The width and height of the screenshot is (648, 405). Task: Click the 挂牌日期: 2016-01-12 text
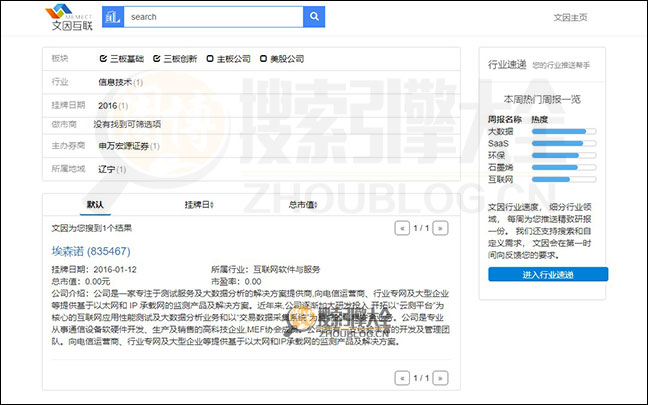tap(94, 269)
